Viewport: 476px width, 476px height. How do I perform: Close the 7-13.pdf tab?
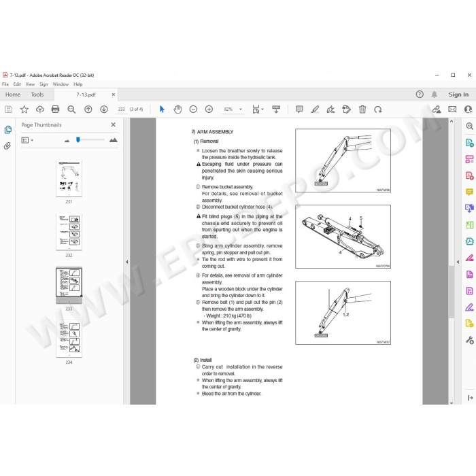coord(114,95)
